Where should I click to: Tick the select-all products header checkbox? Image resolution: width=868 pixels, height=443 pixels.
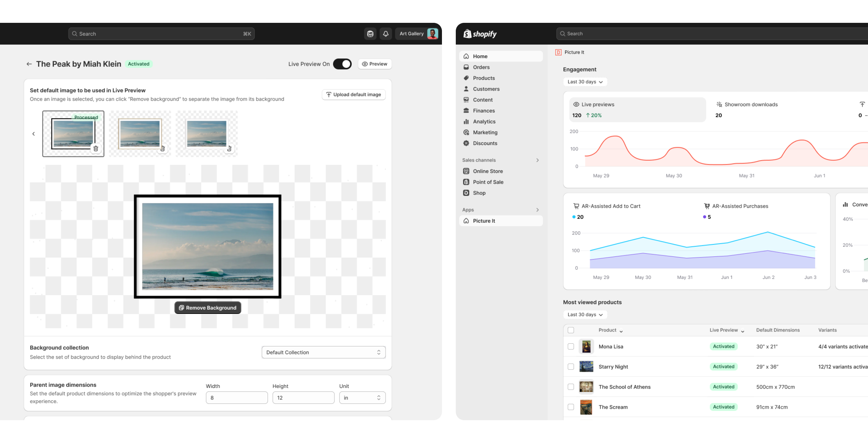point(571,330)
